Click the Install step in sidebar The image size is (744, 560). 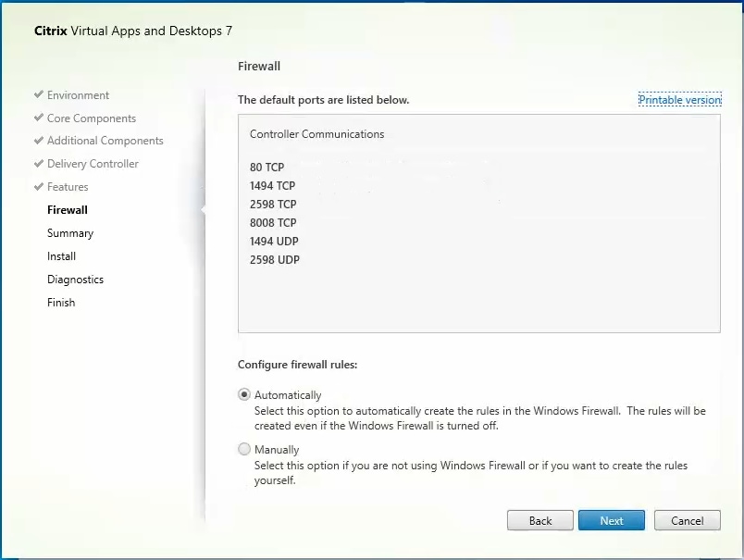click(62, 256)
